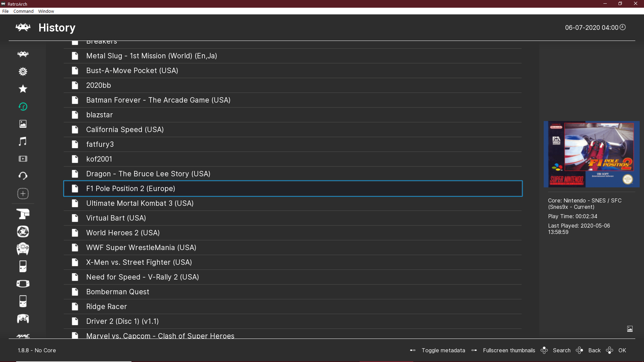Click the search button glyph left of Search
Image resolution: width=644 pixels, height=362 pixels.
[544, 350]
